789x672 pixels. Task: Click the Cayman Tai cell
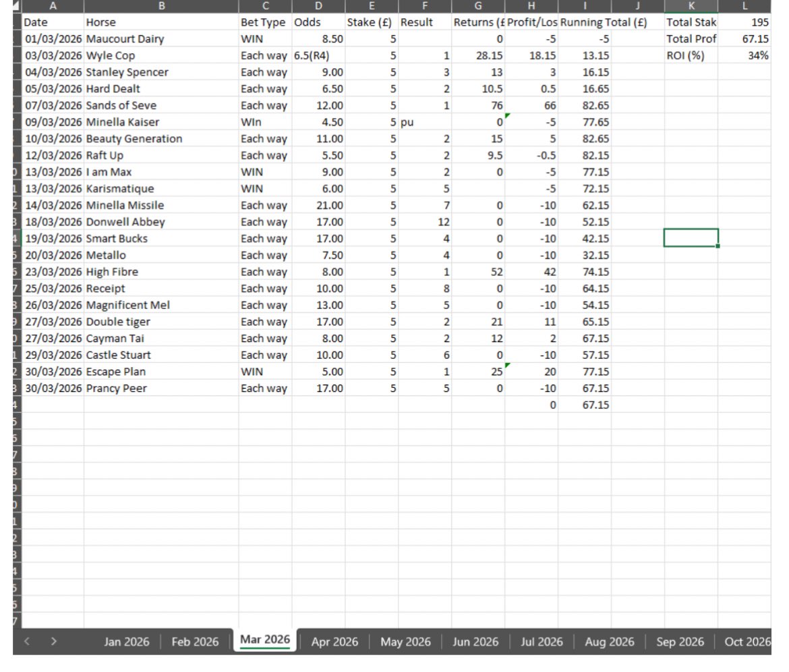click(161, 338)
